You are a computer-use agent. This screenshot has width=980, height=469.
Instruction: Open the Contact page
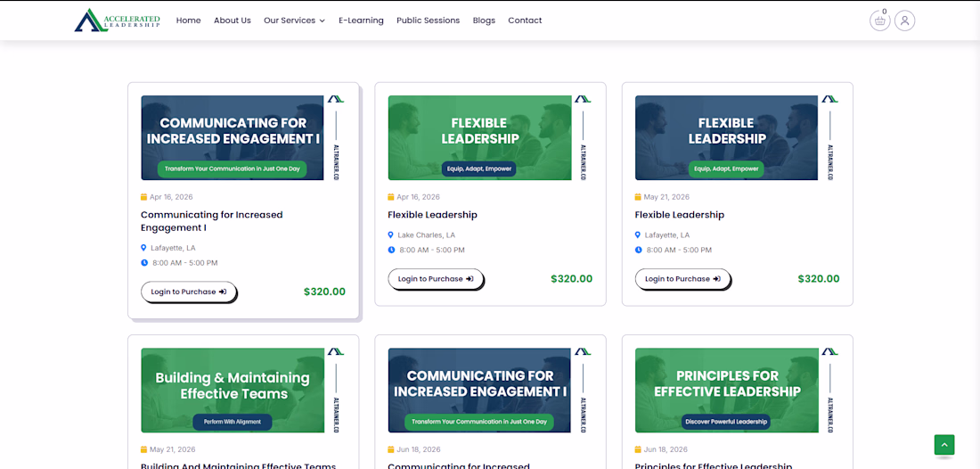point(525,20)
